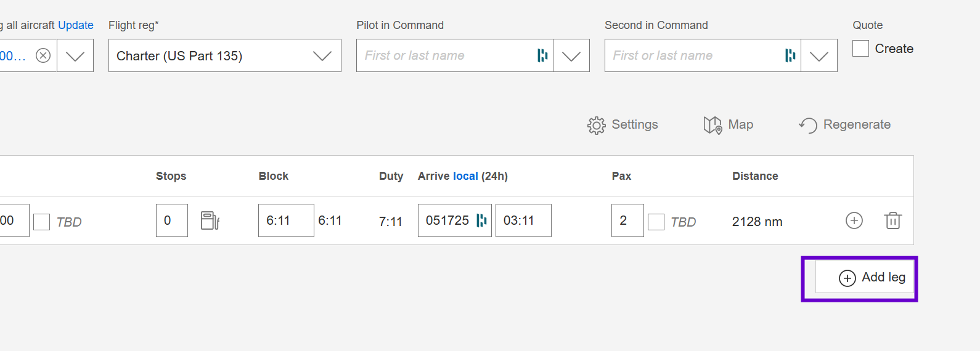Expand the Second in Command dropdown arrow

click(819, 55)
